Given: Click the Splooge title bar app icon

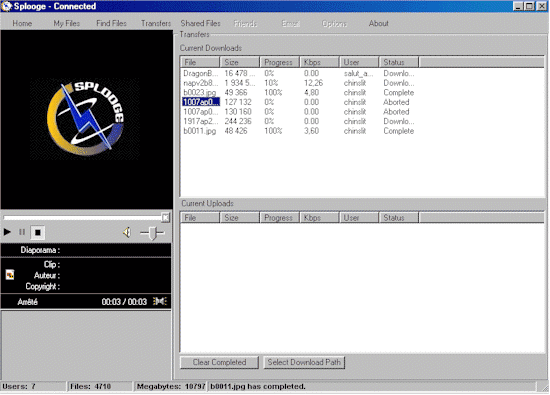Looking at the screenshot, I should pyautogui.click(x=7, y=6).
